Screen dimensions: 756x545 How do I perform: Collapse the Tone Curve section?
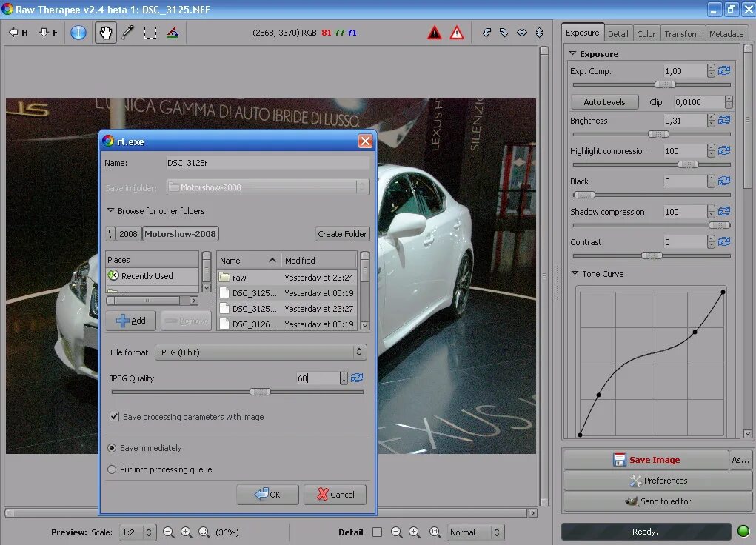click(575, 273)
